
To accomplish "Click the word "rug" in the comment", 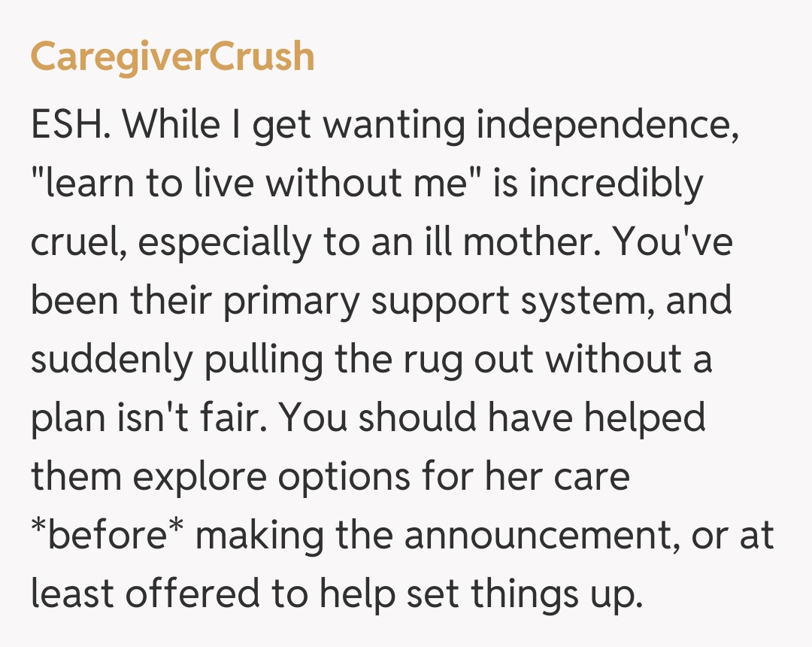I will [x=434, y=360].
